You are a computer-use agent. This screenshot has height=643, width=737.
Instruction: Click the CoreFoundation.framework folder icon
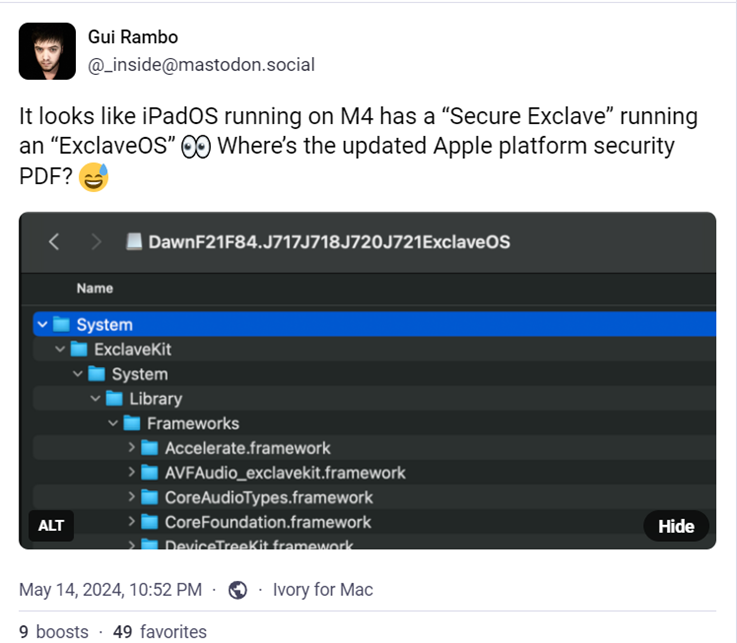click(149, 522)
